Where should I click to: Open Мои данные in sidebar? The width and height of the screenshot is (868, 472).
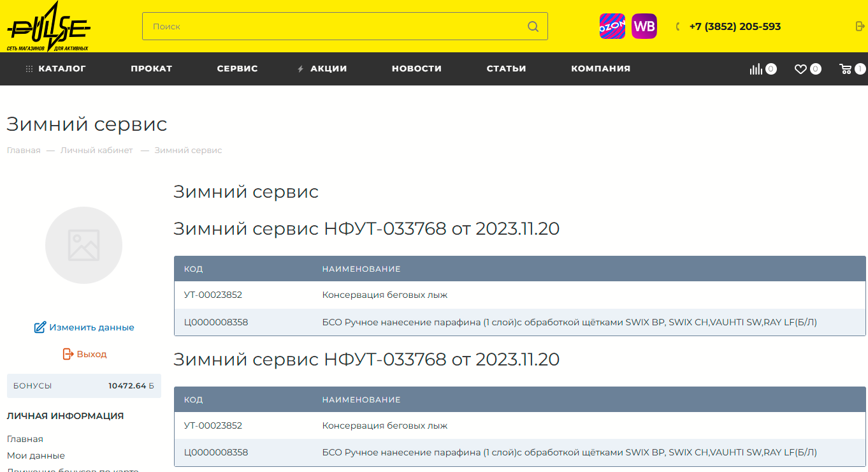coord(36,455)
